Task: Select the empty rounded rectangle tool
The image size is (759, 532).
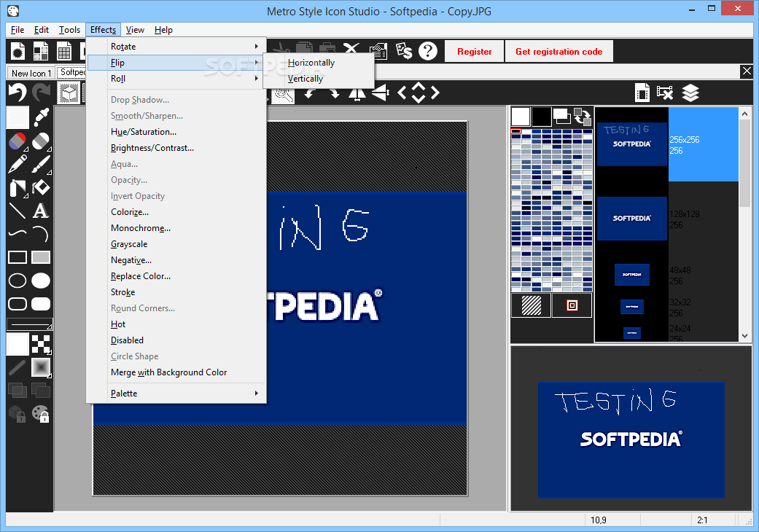Action: click(x=17, y=304)
